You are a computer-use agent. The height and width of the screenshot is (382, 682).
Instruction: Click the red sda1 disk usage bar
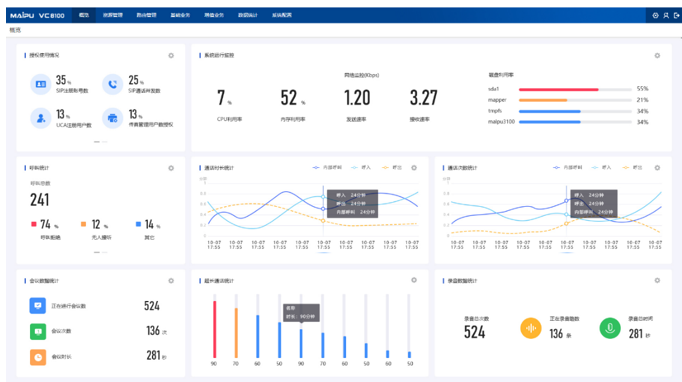click(558, 89)
